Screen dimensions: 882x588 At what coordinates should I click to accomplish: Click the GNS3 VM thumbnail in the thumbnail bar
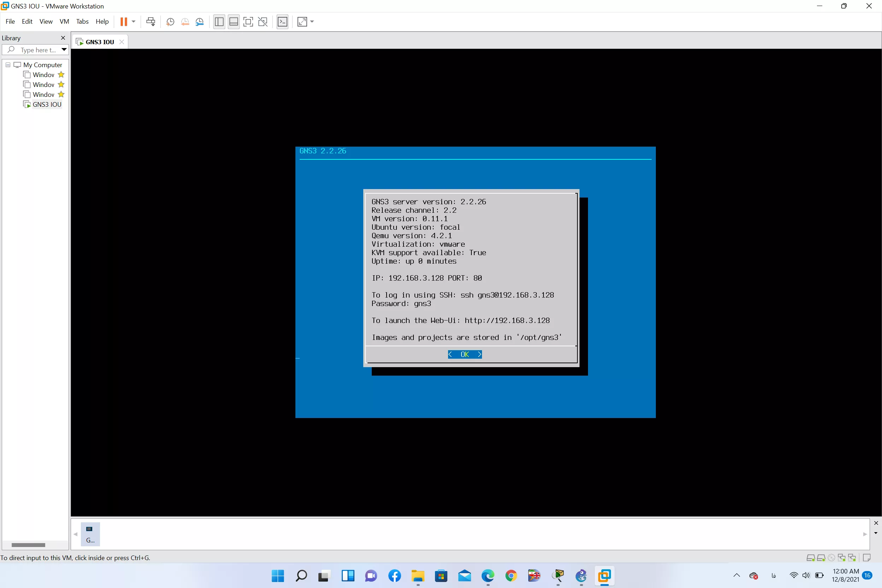pyautogui.click(x=90, y=534)
